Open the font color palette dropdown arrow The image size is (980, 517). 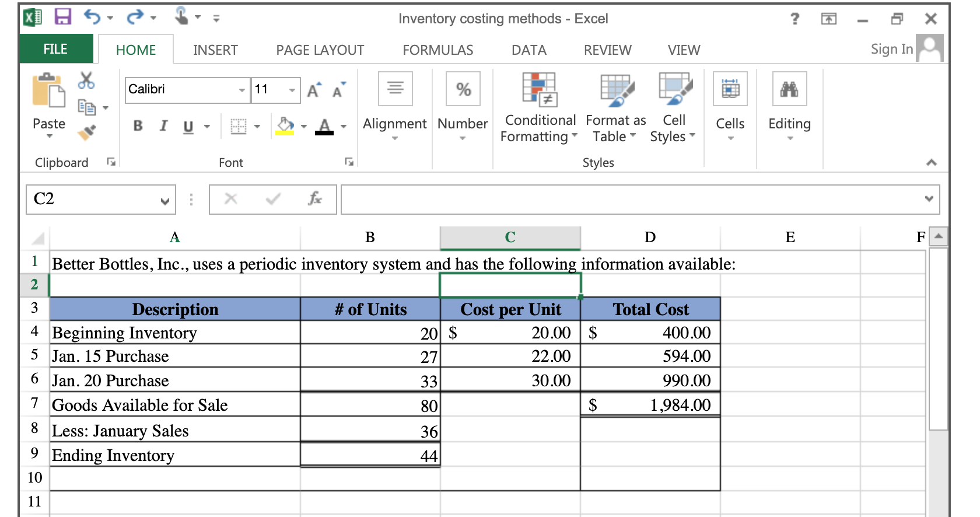pyautogui.click(x=344, y=127)
